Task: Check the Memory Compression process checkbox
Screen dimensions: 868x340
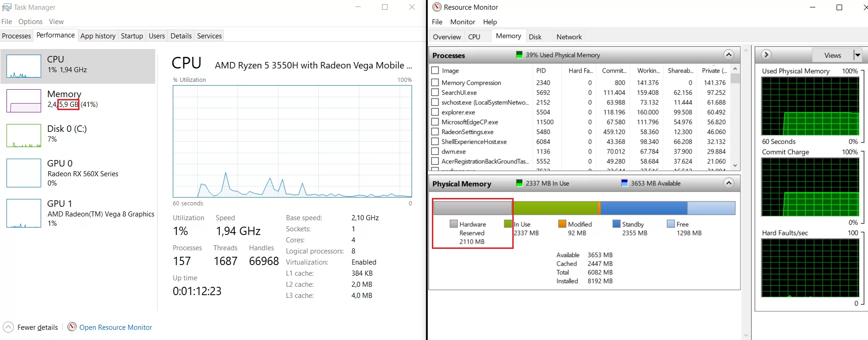Action: tap(435, 82)
